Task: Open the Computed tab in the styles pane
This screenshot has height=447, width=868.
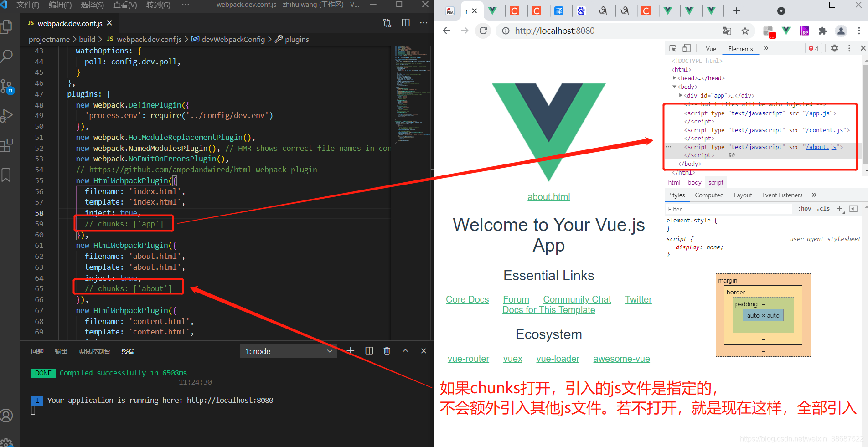Action: pyautogui.click(x=709, y=195)
